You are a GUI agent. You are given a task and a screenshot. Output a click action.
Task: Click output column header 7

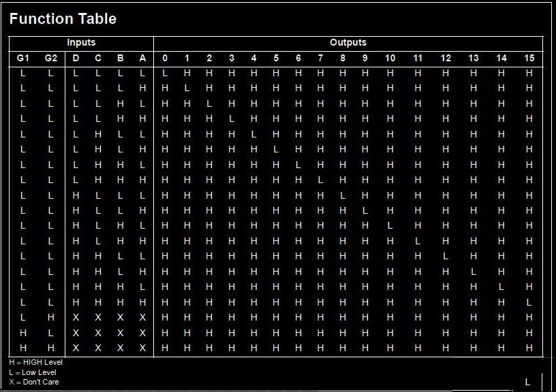pos(320,58)
